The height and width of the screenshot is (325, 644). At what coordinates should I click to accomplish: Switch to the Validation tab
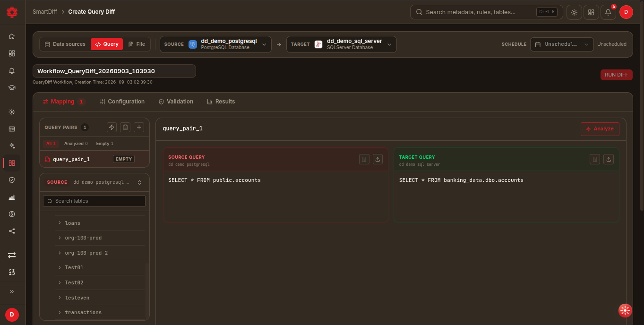(176, 102)
